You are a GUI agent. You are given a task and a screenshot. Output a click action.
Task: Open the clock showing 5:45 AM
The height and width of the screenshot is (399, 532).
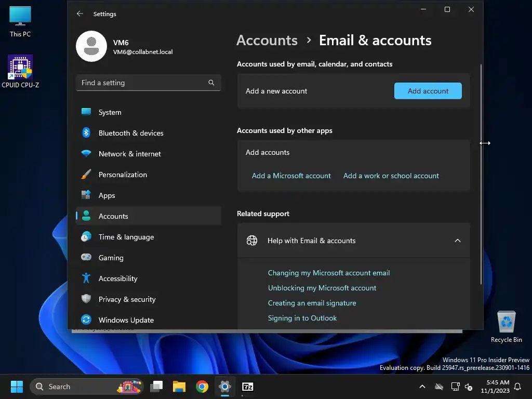[x=495, y=387]
